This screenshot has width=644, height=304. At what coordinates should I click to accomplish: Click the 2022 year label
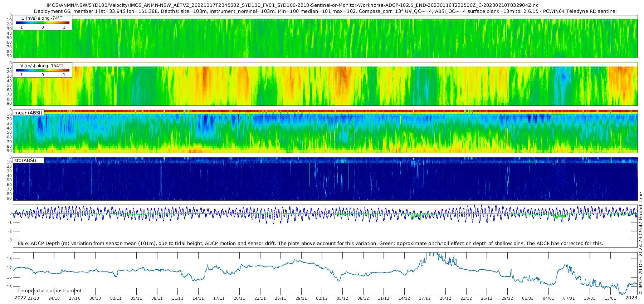[x=20, y=298]
